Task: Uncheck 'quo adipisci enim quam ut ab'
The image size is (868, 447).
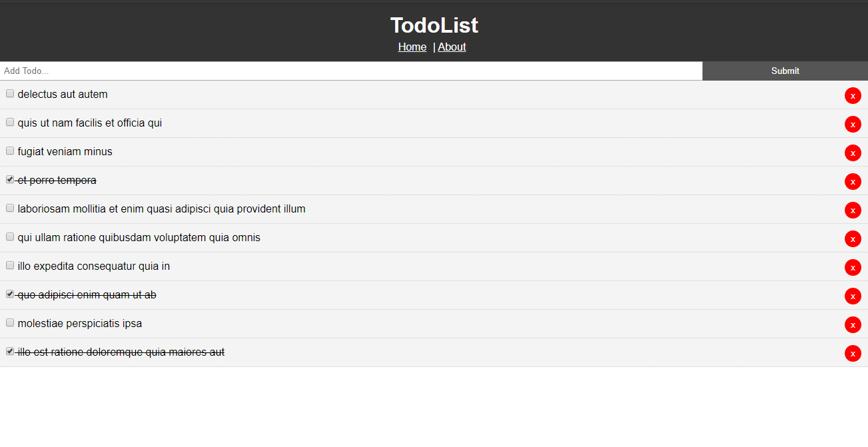Action: click(x=10, y=294)
